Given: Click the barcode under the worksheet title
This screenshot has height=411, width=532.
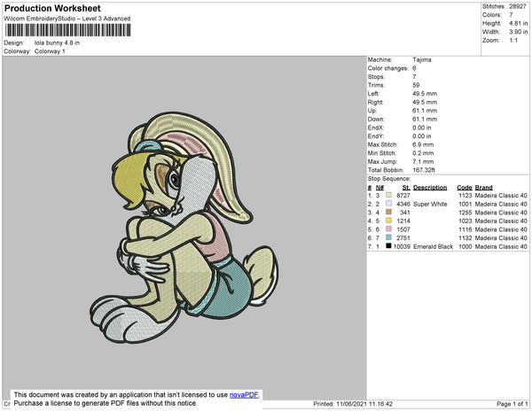Looking at the screenshot, I should coord(68,30).
